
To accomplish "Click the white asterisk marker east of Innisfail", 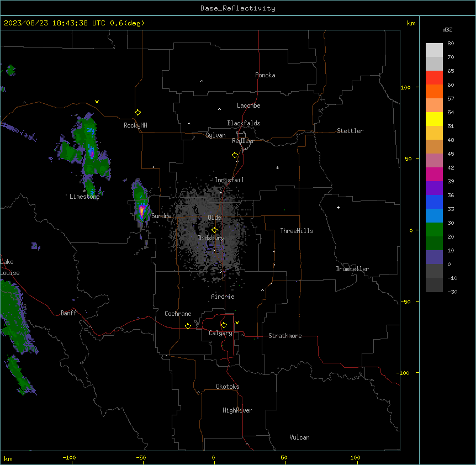I will point(277,167).
